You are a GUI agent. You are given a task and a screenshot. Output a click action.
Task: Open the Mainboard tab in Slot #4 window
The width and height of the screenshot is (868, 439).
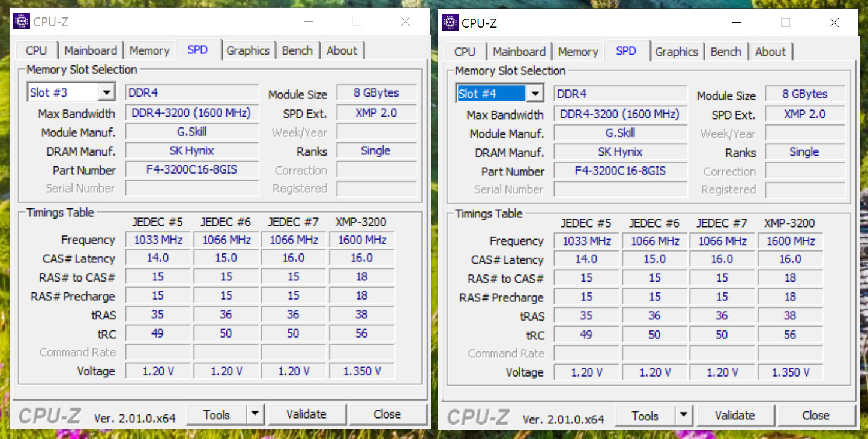point(519,52)
